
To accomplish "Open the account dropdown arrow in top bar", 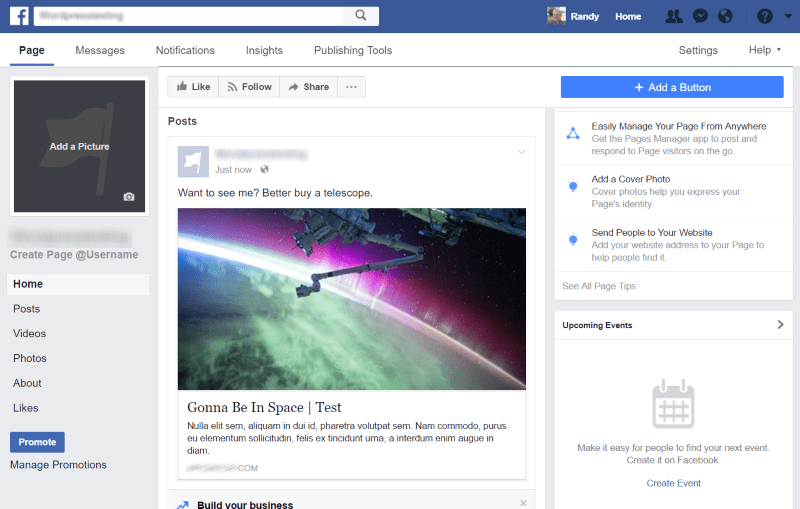I will pyautogui.click(x=788, y=17).
